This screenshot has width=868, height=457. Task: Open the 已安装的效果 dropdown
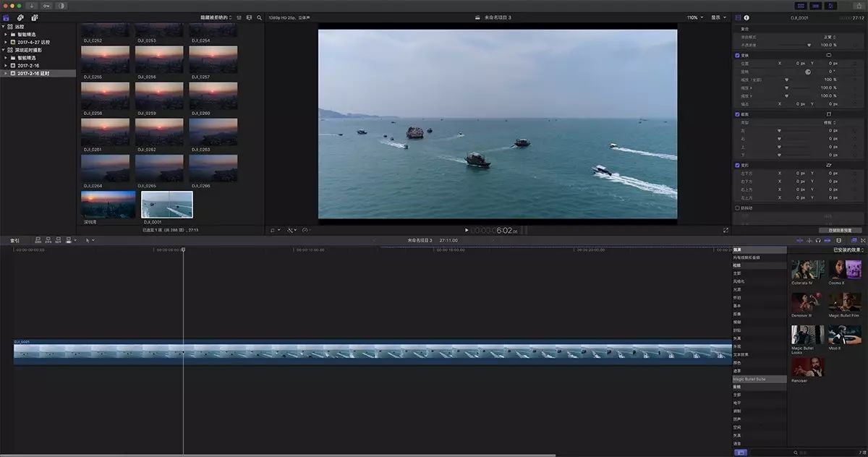click(848, 249)
